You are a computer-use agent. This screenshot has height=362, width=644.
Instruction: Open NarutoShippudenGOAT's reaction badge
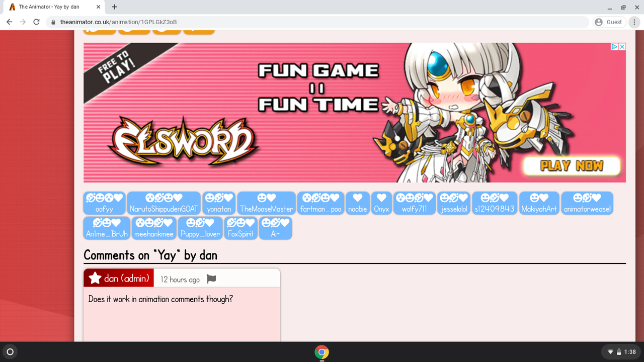coord(164,203)
